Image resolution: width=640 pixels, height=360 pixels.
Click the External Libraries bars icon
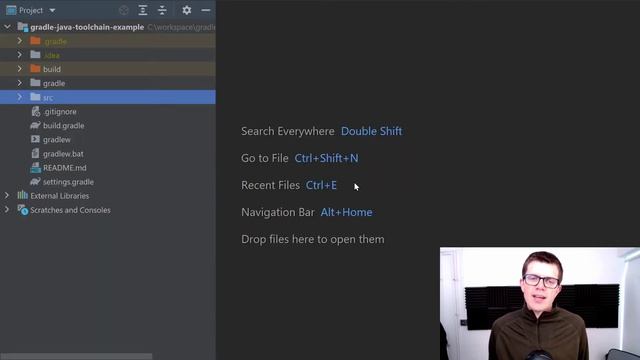tap(22, 196)
